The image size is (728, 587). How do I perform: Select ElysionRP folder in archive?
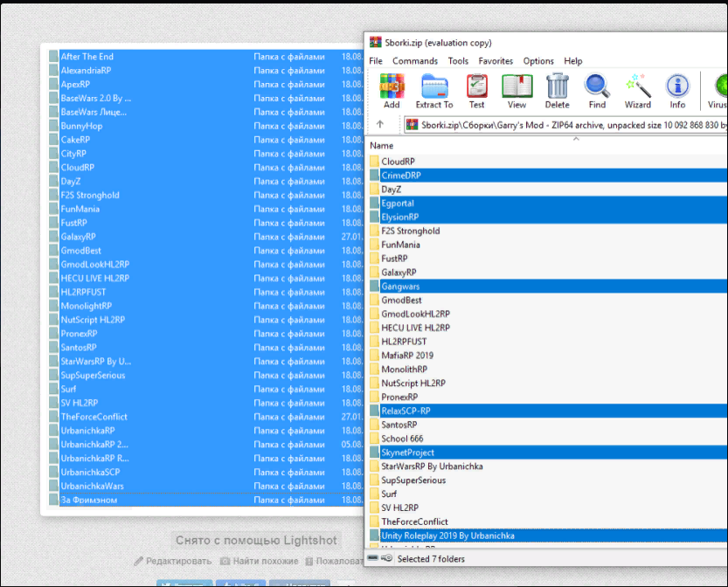pyautogui.click(x=548, y=218)
